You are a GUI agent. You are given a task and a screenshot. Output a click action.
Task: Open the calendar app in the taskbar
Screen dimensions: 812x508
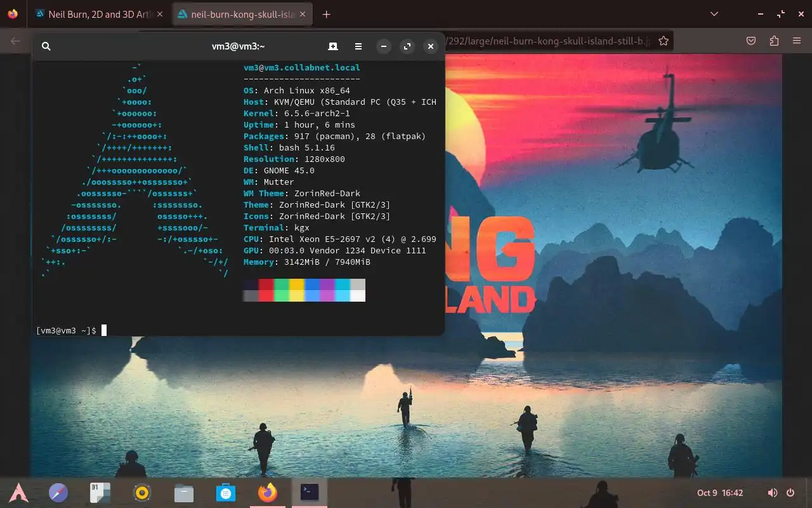click(x=100, y=492)
